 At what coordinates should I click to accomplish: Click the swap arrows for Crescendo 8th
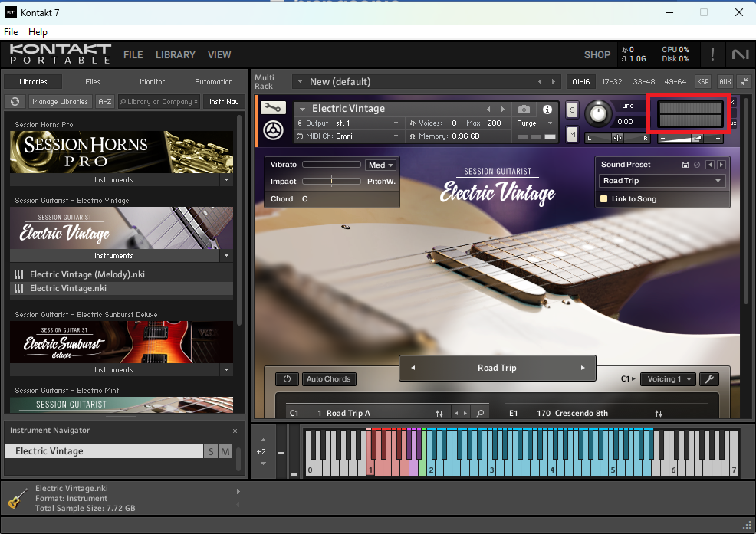[x=659, y=414]
